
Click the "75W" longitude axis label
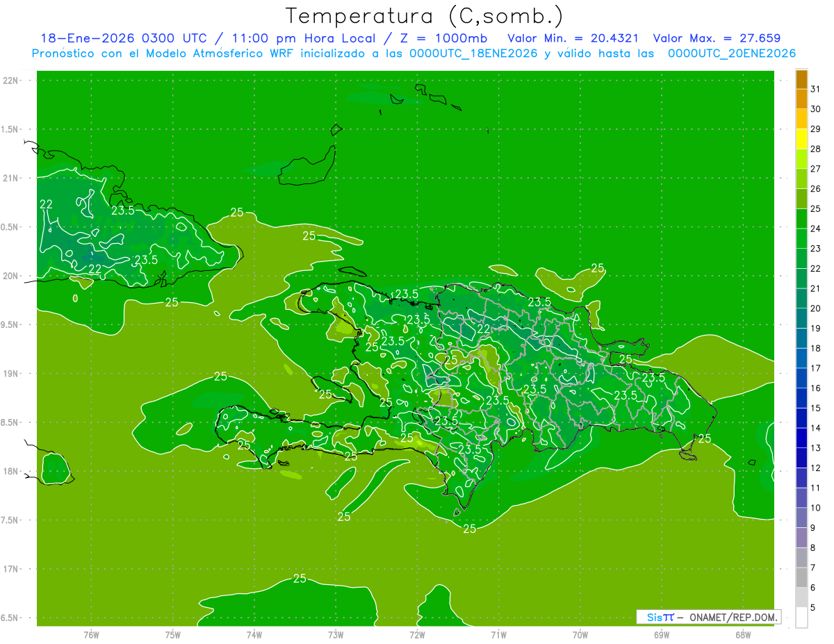[x=173, y=634]
